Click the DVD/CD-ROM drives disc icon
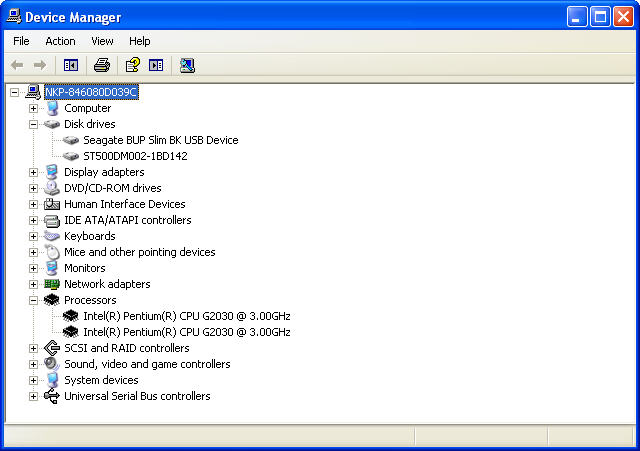Viewport: 640px width, 451px height. coord(52,188)
